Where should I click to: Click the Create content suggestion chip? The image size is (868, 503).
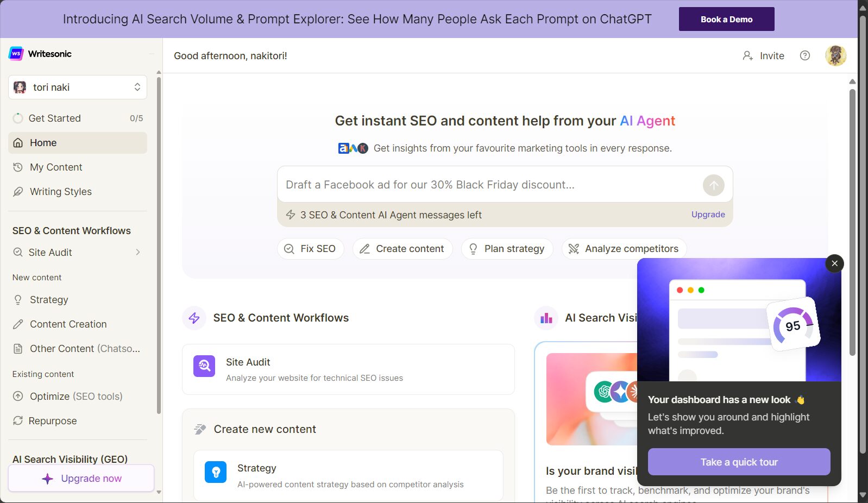402,249
